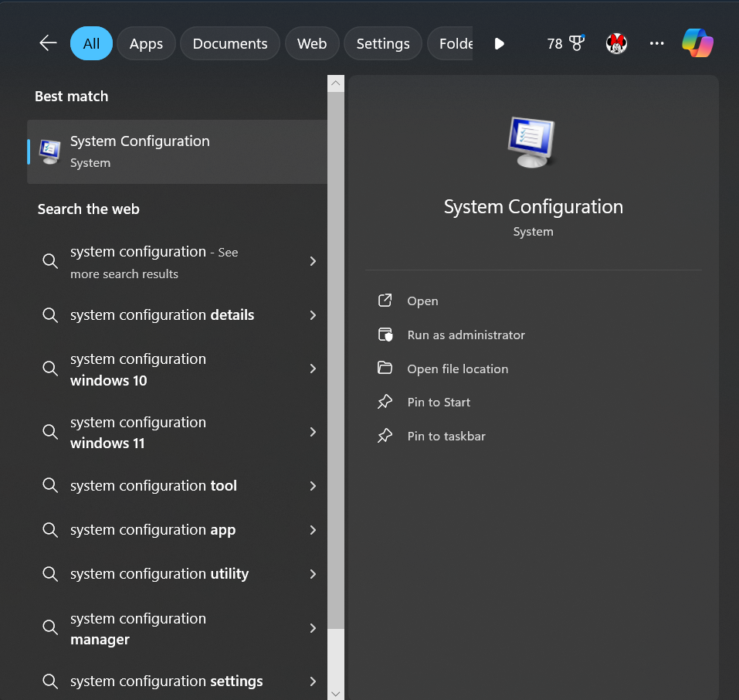Image resolution: width=739 pixels, height=700 pixels.
Task: Click the Run as administrator shield icon
Action: [x=385, y=335]
